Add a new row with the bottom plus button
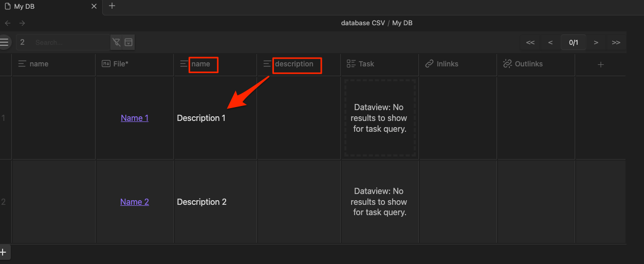Viewport: 644px width, 264px height. [4, 252]
